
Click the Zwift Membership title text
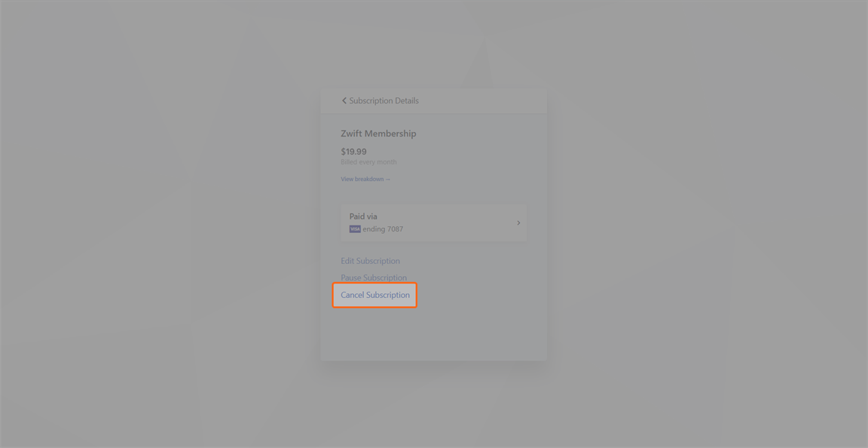[379, 133]
